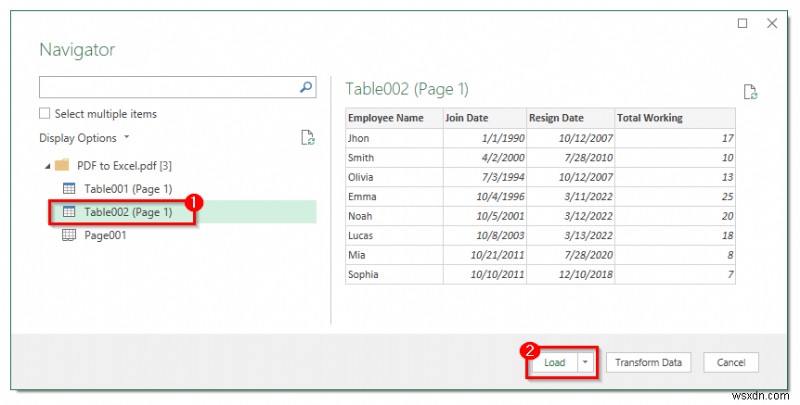This screenshot has width=800, height=405.
Task: Refresh the navigator tree with the page icon
Action: coord(308,138)
